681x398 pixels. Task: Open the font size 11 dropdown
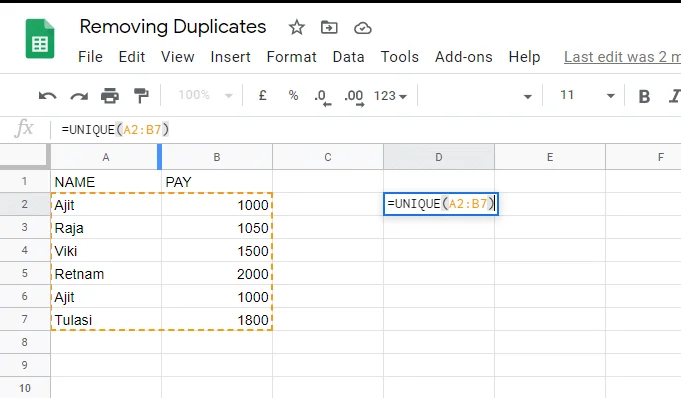click(587, 96)
